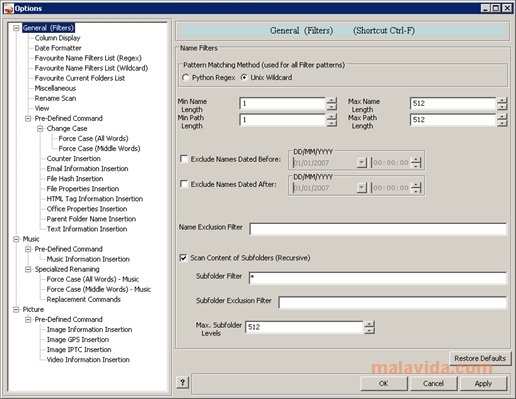516x399 pixels.
Task: Open Image GPS Insertion settings
Action: [x=78, y=339]
